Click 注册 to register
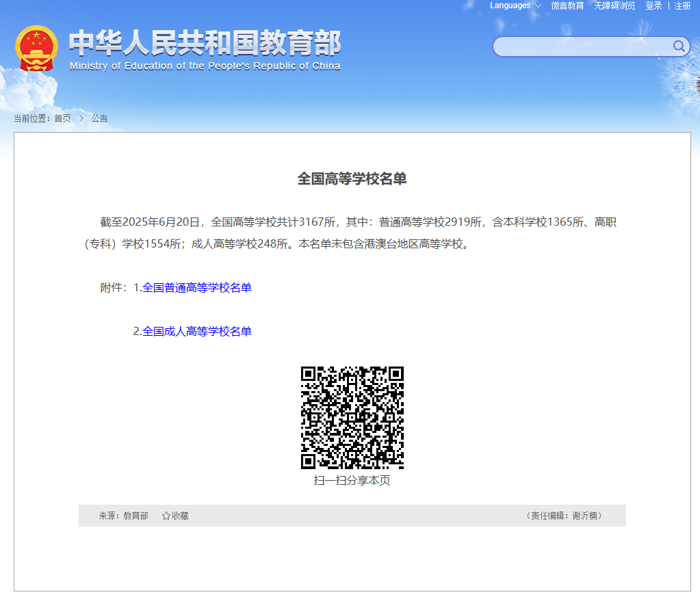Viewport: 700px width, 597px height. pos(682,5)
